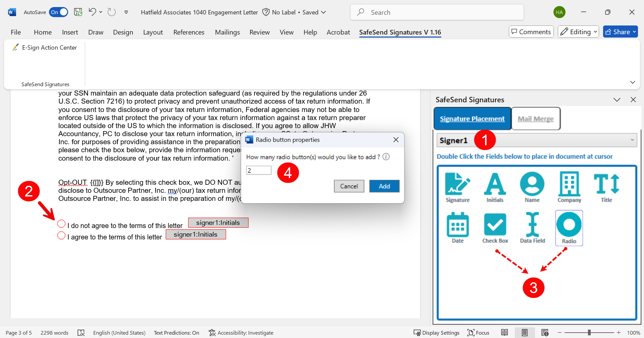Select 'I agree to the terms' radio button
Screen dimensions: 644x338
61,235
